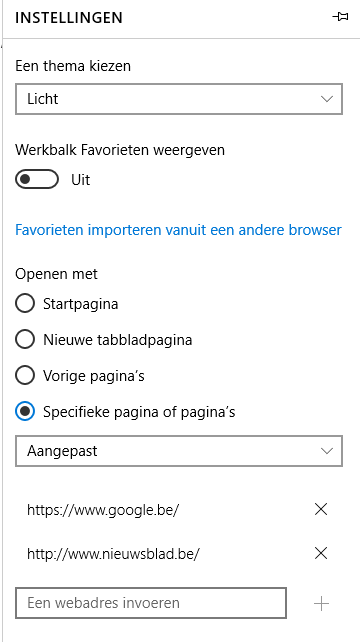This screenshot has height=642, width=360.
Task: Click the Uit label beside the switch
Action: coord(80,180)
